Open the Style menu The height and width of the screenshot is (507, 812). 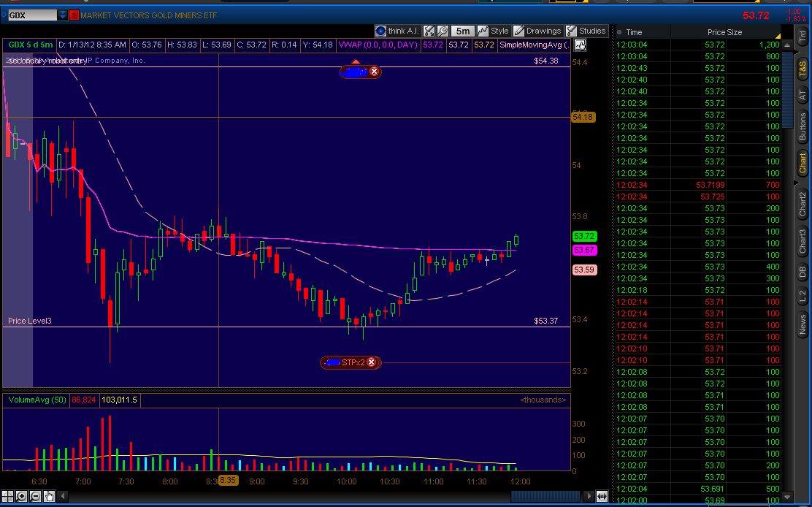pyautogui.click(x=493, y=31)
